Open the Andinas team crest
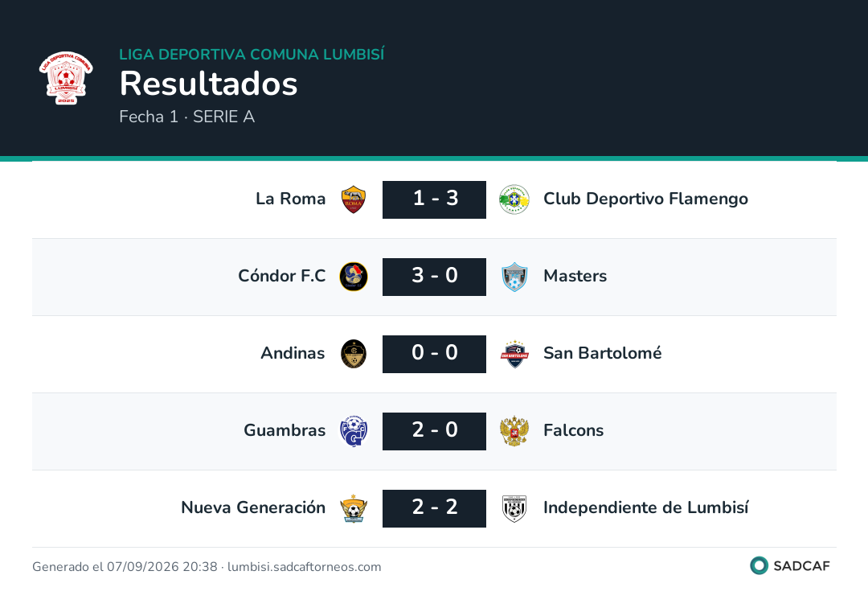The image size is (868, 608). coord(353,354)
